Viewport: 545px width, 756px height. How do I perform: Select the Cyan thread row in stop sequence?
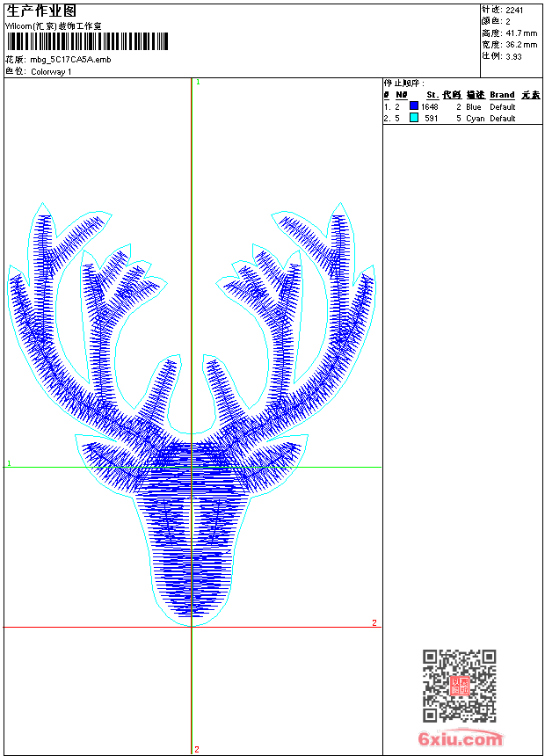point(461,118)
